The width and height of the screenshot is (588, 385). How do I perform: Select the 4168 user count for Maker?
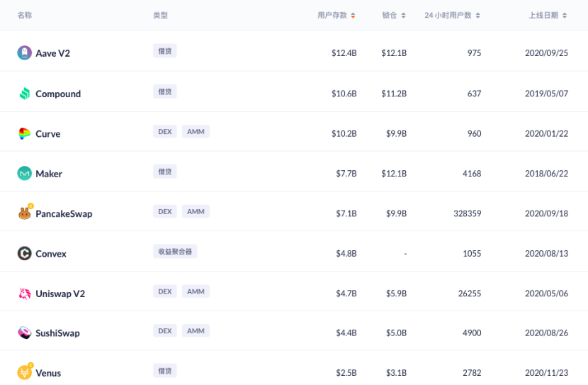point(472,174)
